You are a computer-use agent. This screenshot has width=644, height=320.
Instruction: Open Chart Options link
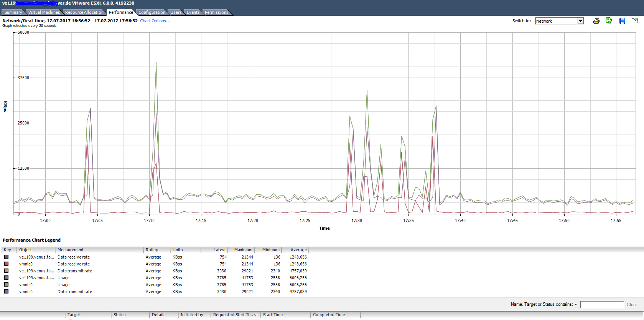pyautogui.click(x=155, y=21)
